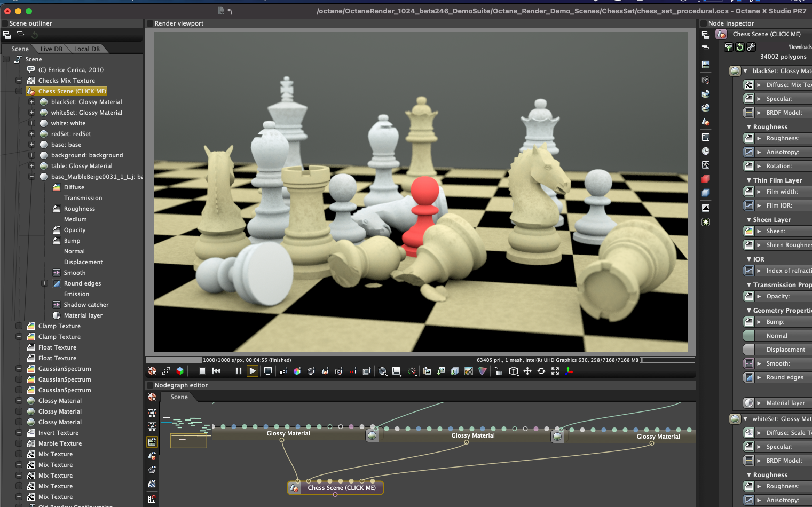
Task: Click the real-time render mode monitor icon
Action: [268, 371]
